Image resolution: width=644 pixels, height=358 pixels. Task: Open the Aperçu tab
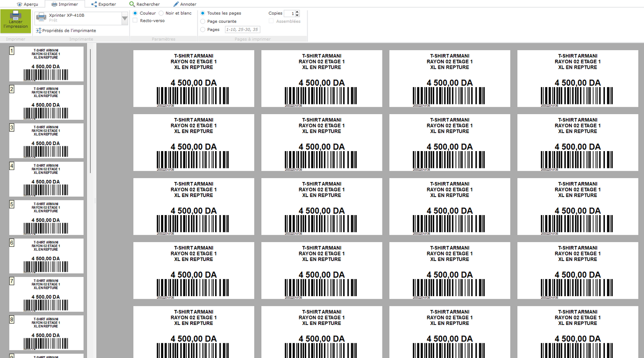[x=27, y=4]
